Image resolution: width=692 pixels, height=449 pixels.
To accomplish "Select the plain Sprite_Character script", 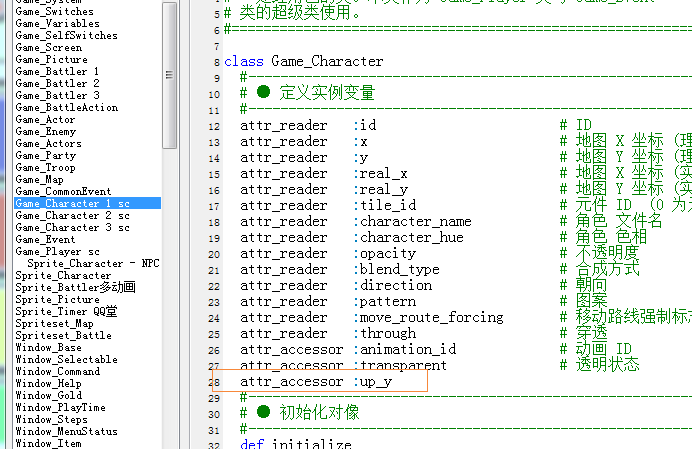I will 63,275.
